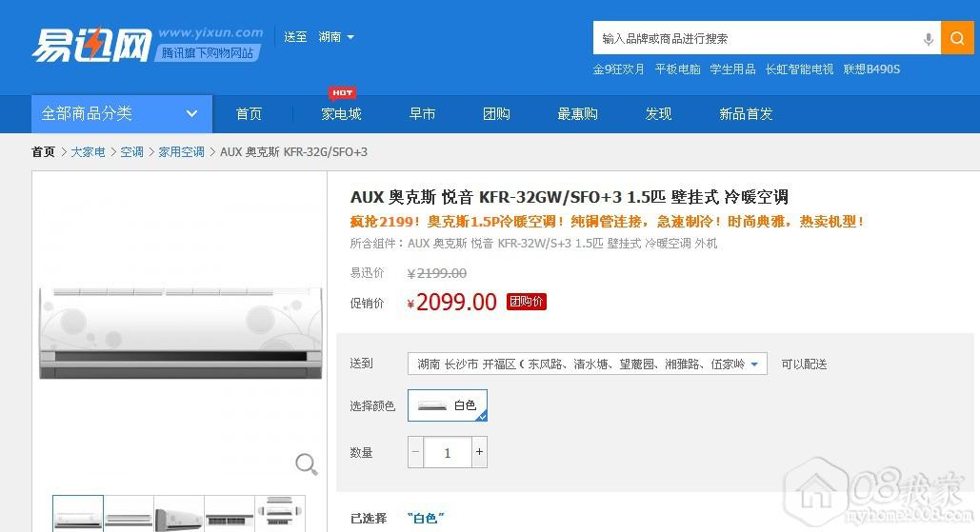
Task: Open the 家电城 nav tab
Action: (341, 114)
